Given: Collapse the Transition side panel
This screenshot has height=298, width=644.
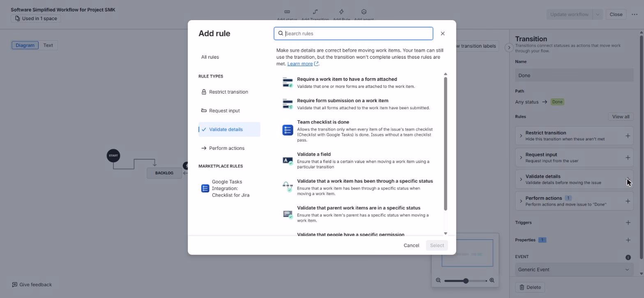Looking at the screenshot, I should (x=509, y=48).
